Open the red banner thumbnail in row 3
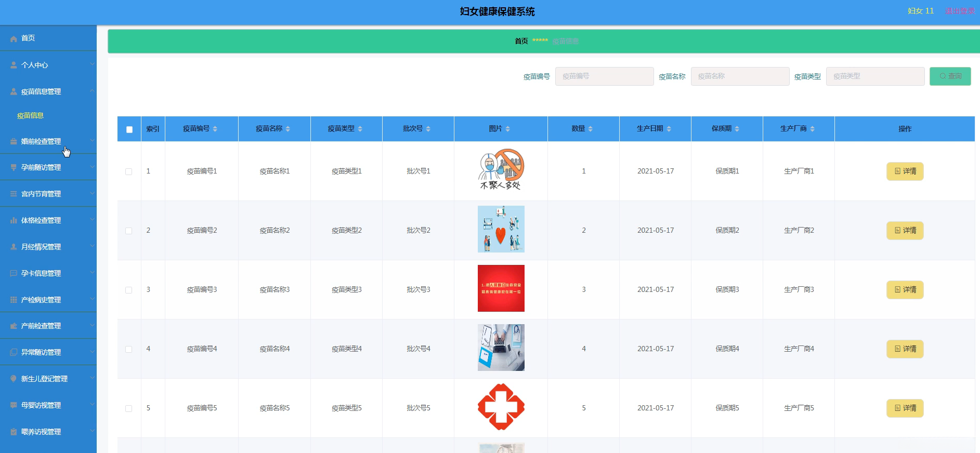The width and height of the screenshot is (980, 453). pyautogui.click(x=501, y=288)
